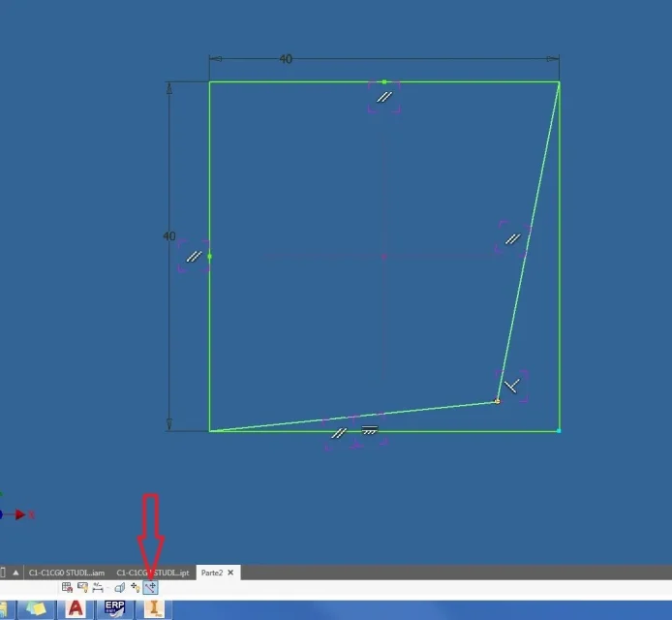Open the ERP application in the taskbar
This screenshot has width=672, height=620.
point(115,608)
